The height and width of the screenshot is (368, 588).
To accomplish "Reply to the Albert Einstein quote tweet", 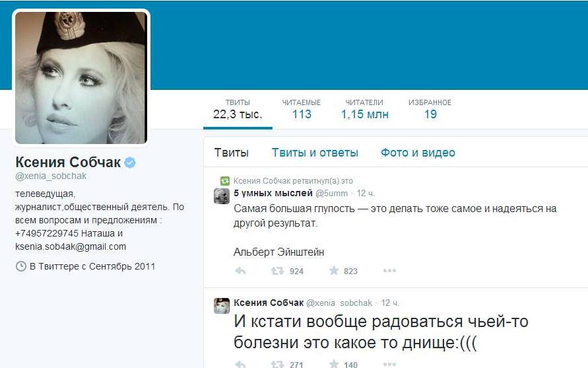I will 240,271.
